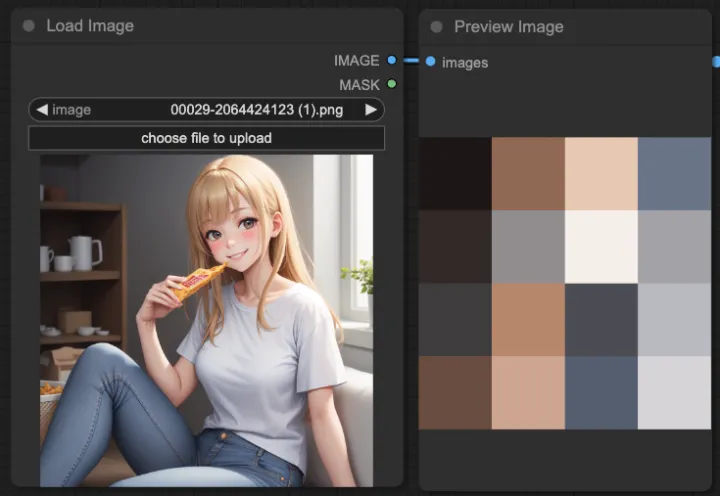The image size is (720, 496).
Task: Click the images input label
Action: tap(465, 62)
